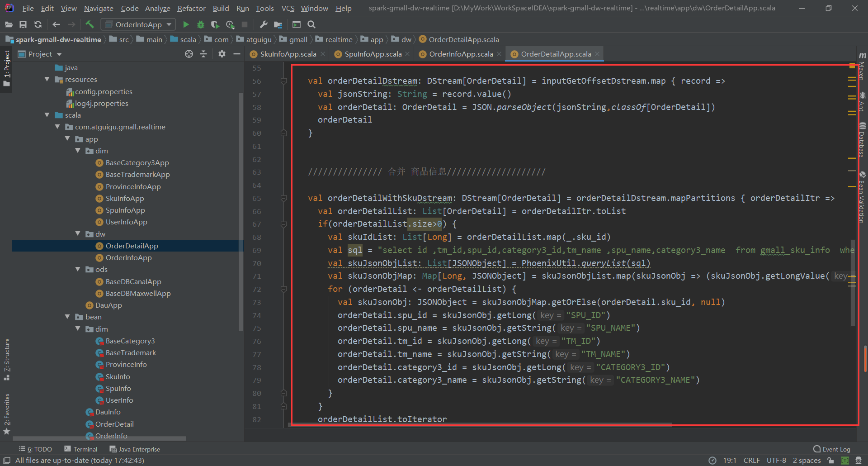The height and width of the screenshot is (466, 868).
Task: Select OrderInfoApp in the dw package
Action: [x=128, y=257]
